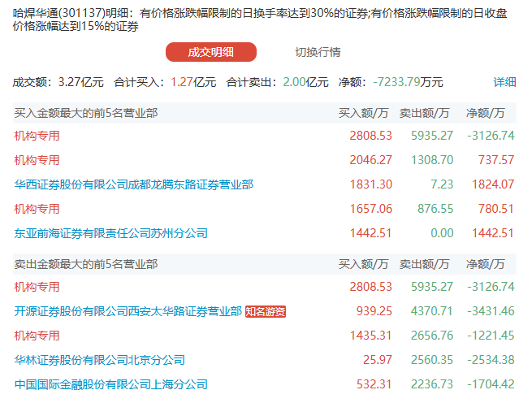Click the buy amount 1442.51
Image resolution: width=532 pixels, height=403 pixels.
(371, 233)
